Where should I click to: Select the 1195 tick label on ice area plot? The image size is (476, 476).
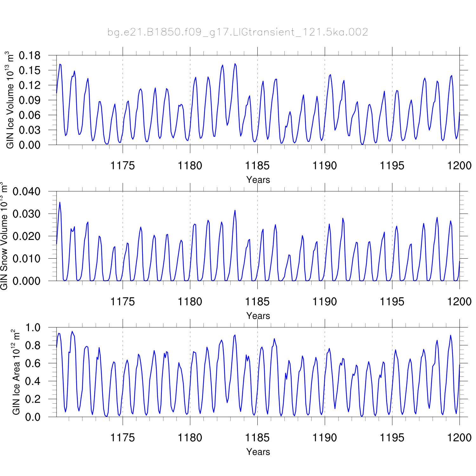(x=392, y=438)
